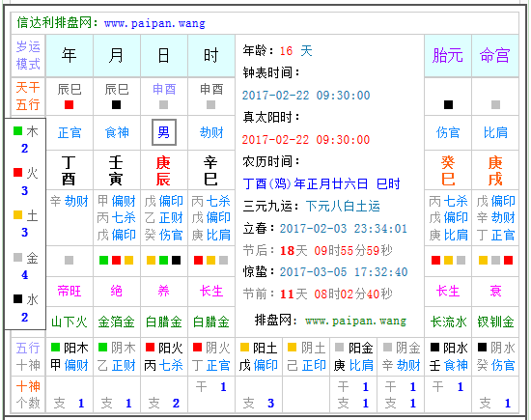Click the 五行十神 row label
This screenshot has width=531, height=420.
point(28,356)
